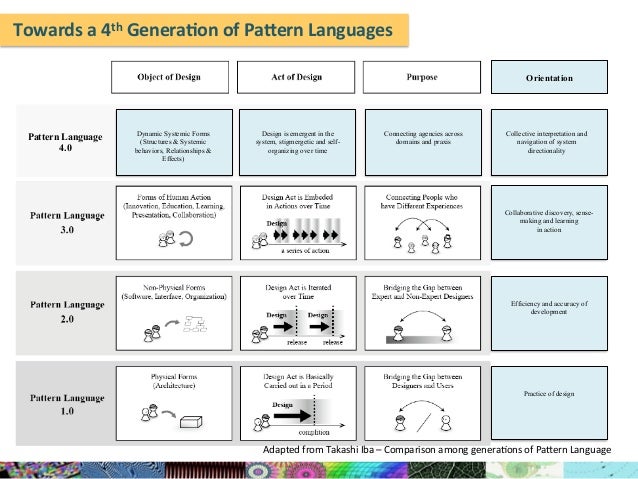Click the 3D box pictogram in Physical Forms cell

coord(191,422)
